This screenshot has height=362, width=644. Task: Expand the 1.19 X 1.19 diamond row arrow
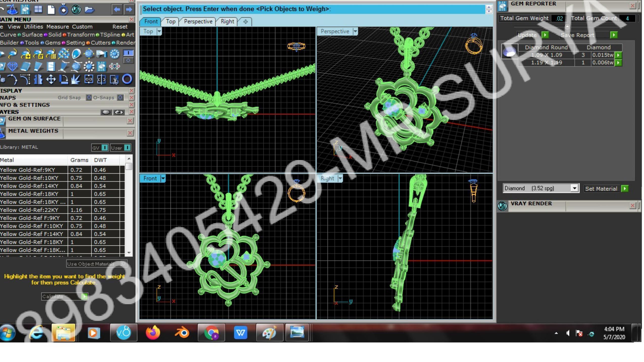(x=618, y=63)
